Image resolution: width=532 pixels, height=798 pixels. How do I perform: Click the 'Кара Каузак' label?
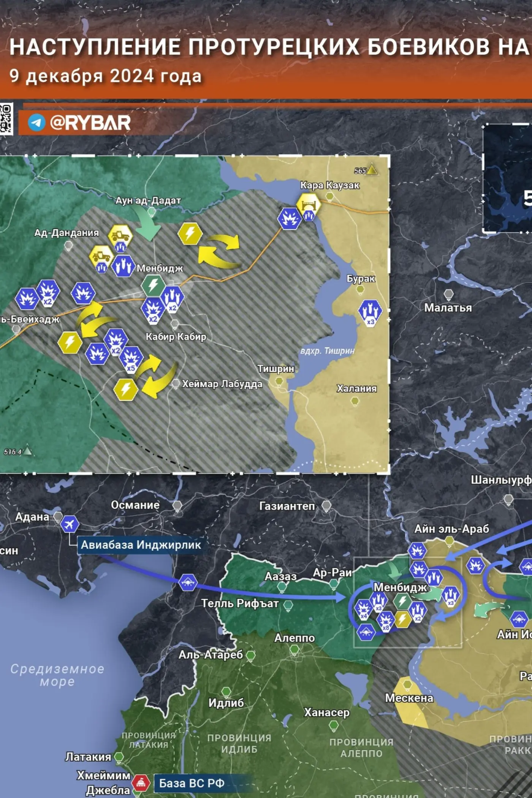pyautogui.click(x=330, y=185)
